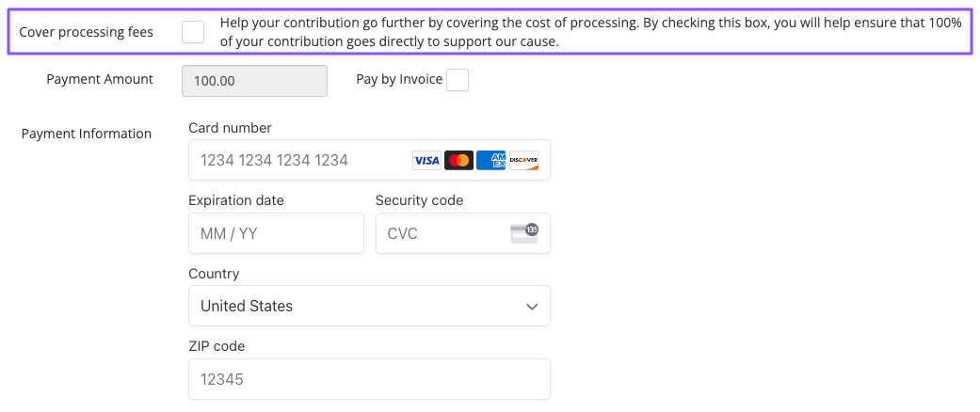Click the Discover card logo icon

pos(523,161)
